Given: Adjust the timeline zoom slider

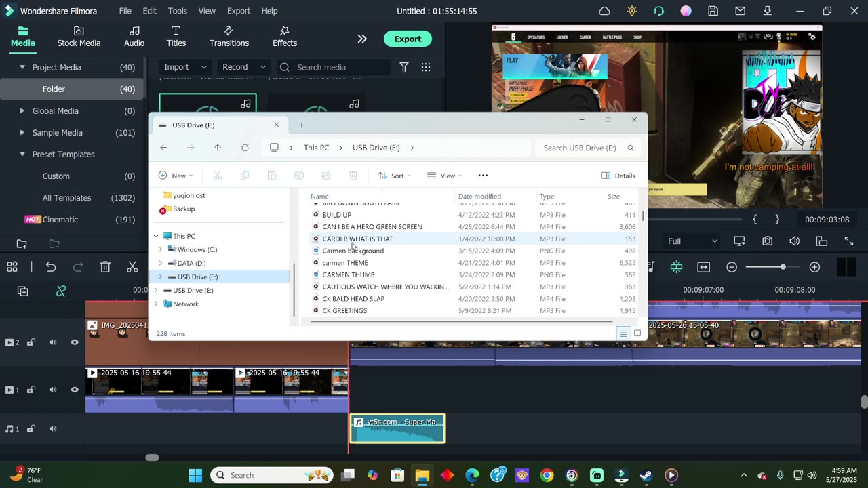Looking at the screenshot, I should pyautogui.click(x=783, y=267).
